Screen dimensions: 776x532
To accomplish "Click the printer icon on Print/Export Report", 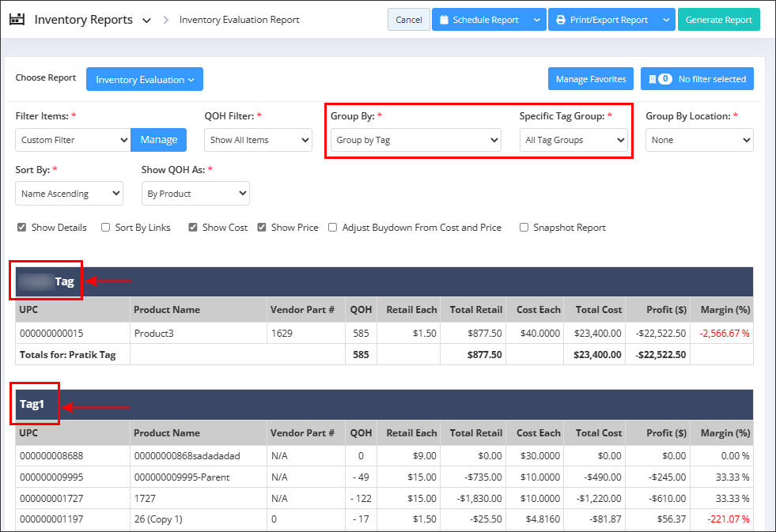I will [561, 20].
